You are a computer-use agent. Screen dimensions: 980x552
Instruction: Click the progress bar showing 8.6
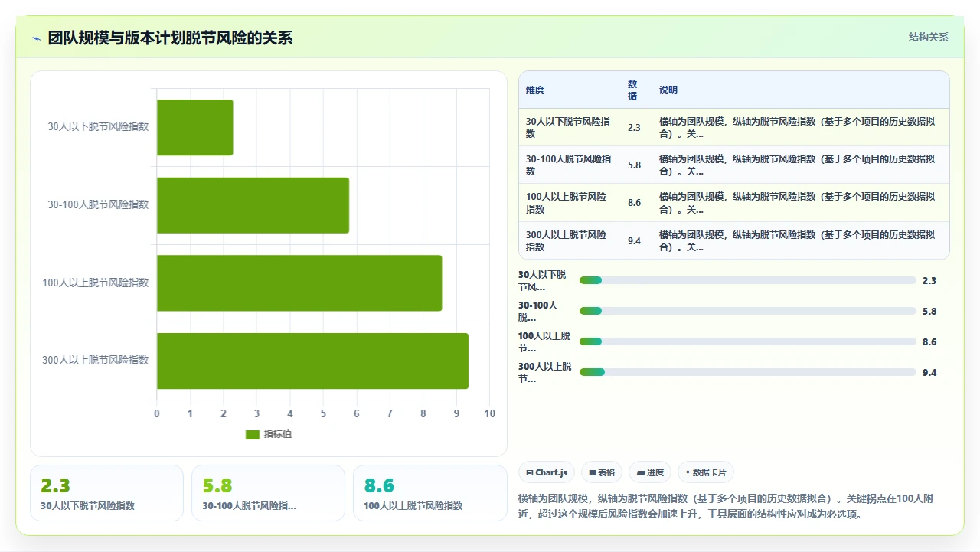point(748,341)
